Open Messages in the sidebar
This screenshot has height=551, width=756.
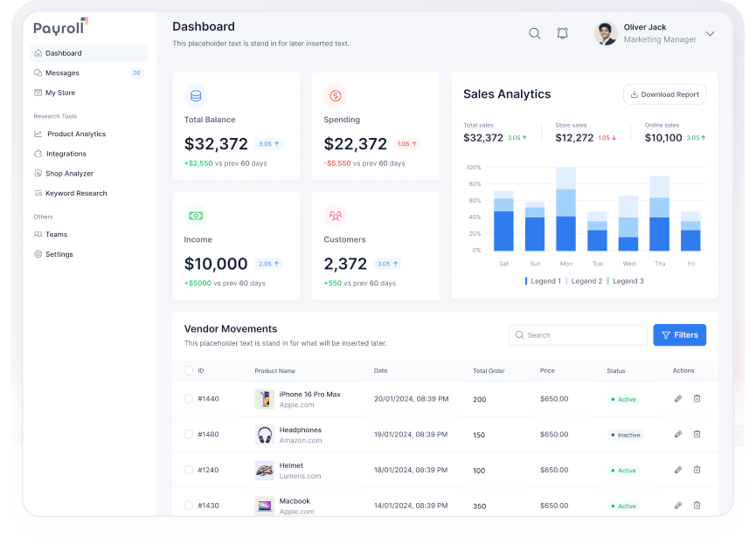(x=62, y=73)
